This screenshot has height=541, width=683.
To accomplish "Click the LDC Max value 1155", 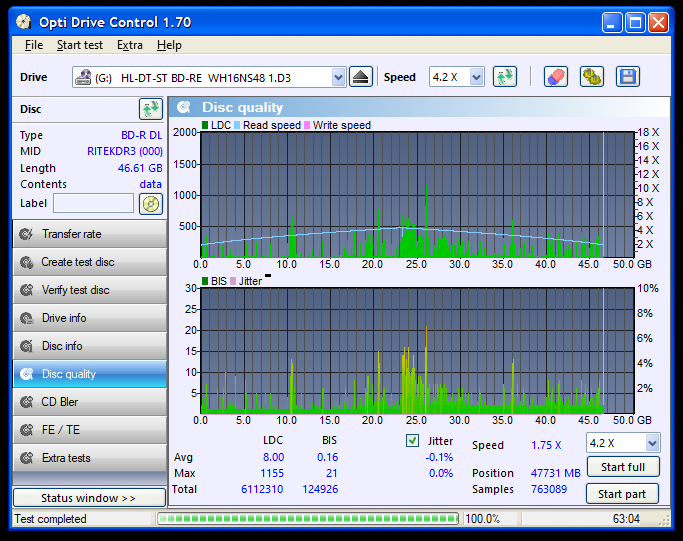I will pyautogui.click(x=272, y=473).
